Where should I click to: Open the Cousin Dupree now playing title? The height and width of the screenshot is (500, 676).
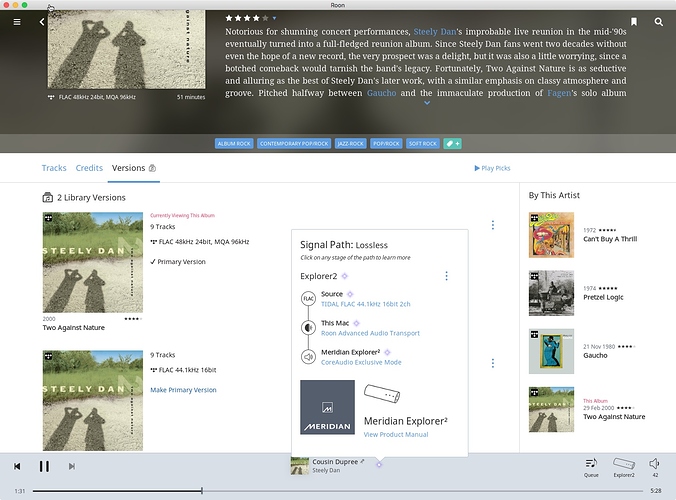click(x=335, y=462)
